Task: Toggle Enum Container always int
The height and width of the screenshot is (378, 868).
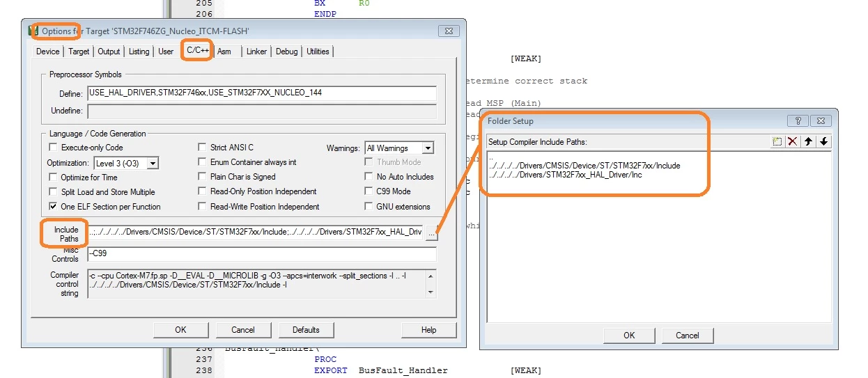Action: tap(202, 162)
